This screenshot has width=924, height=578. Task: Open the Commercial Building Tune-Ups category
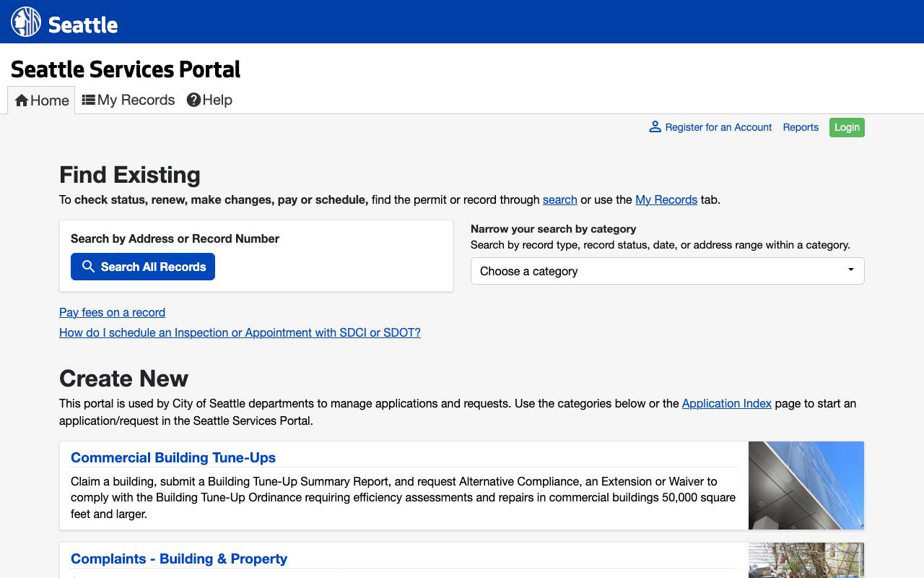(173, 457)
